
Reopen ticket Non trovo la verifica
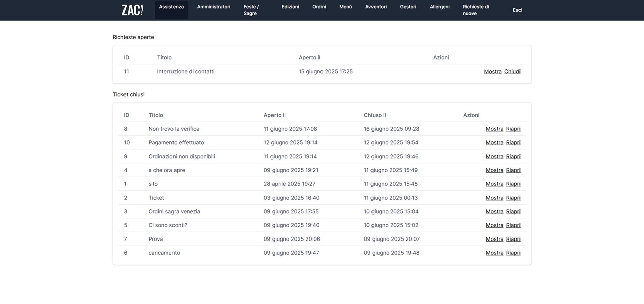point(513,129)
